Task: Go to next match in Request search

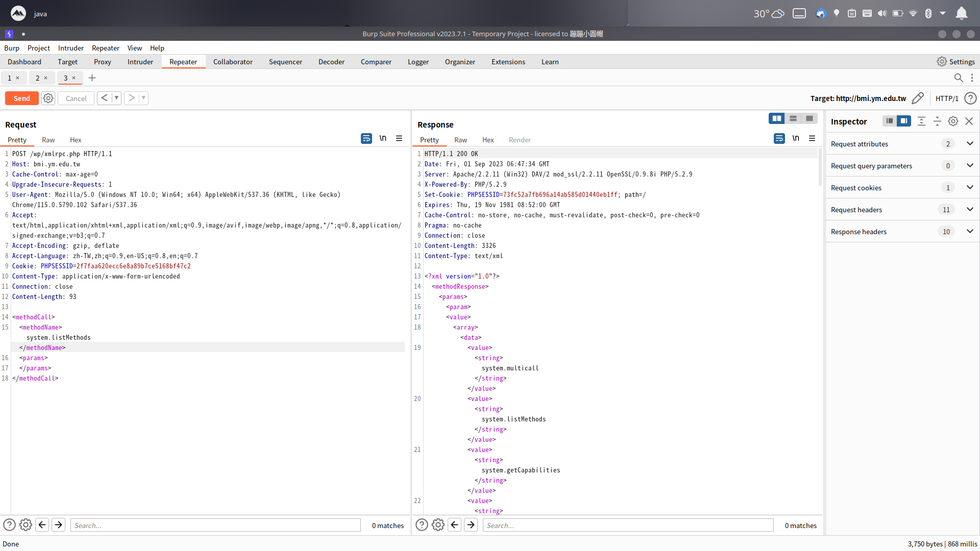Action: click(x=59, y=525)
